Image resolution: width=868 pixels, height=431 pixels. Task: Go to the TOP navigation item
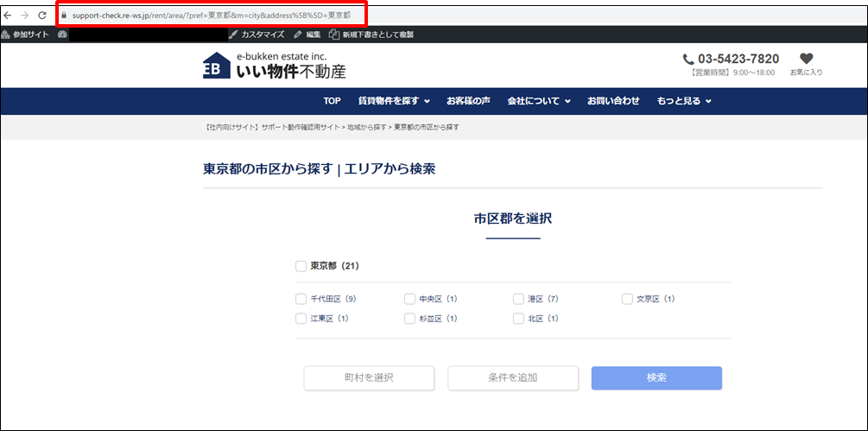click(x=333, y=101)
